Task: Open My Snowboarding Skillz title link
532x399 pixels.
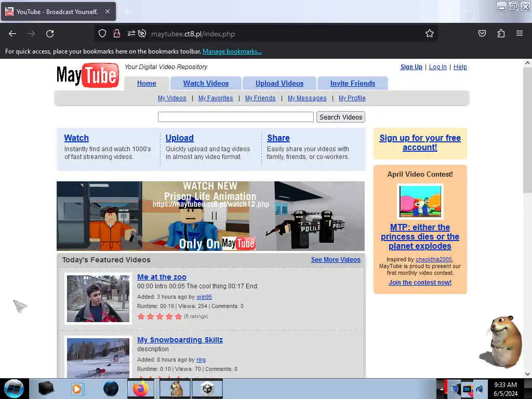Action: pyautogui.click(x=180, y=340)
